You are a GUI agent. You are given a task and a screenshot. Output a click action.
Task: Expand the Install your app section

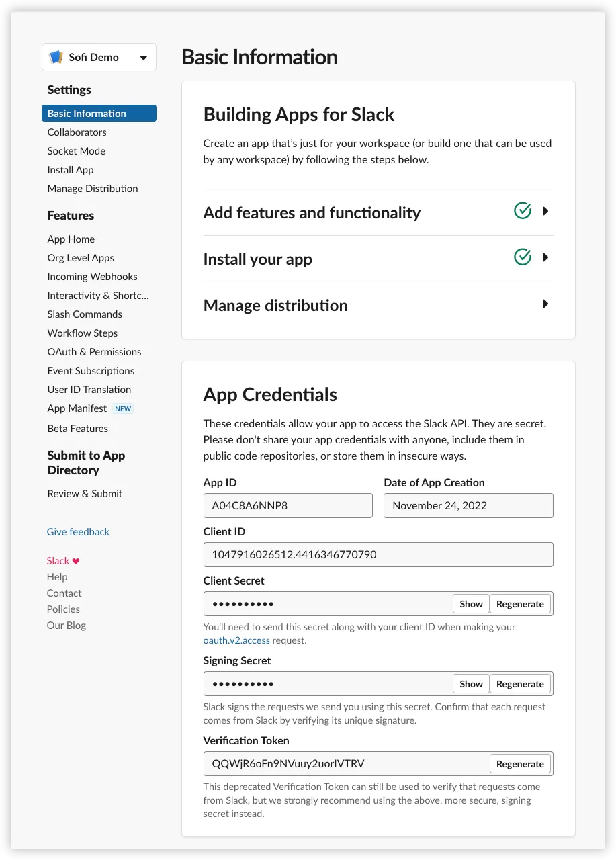point(545,257)
